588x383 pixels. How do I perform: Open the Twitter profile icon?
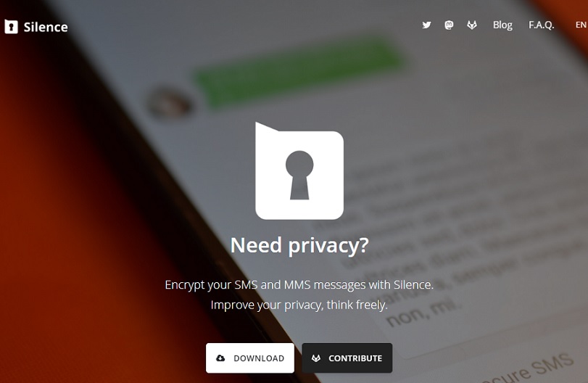point(426,25)
